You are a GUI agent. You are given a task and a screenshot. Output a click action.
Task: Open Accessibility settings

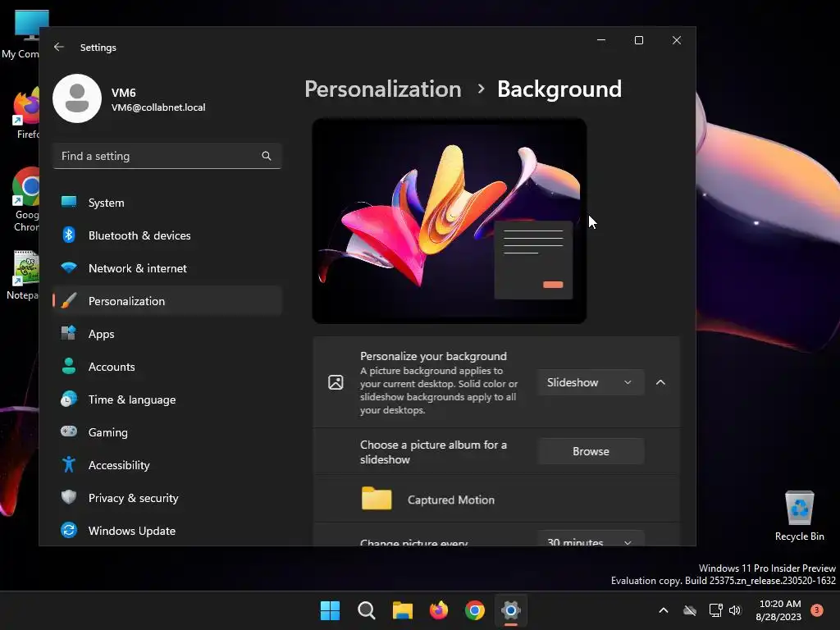click(x=167, y=465)
